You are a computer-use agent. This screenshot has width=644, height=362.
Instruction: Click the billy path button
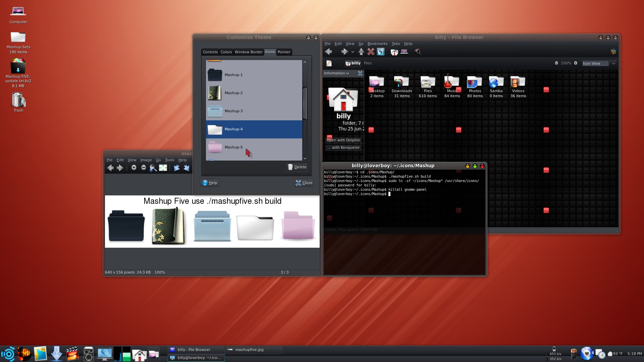pyautogui.click(x=353, y=63)
